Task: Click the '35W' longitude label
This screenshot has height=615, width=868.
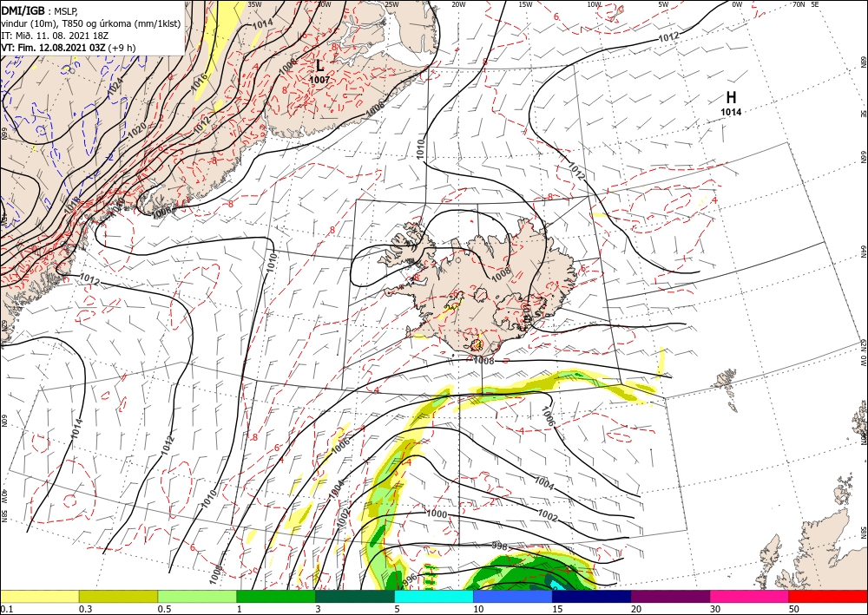Action: [x=254, y=4]
